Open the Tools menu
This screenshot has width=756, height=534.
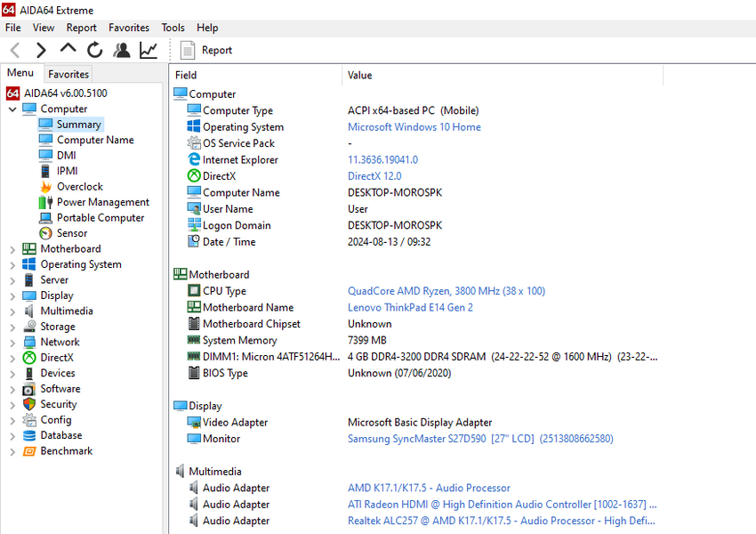click(x=173, y=28)
